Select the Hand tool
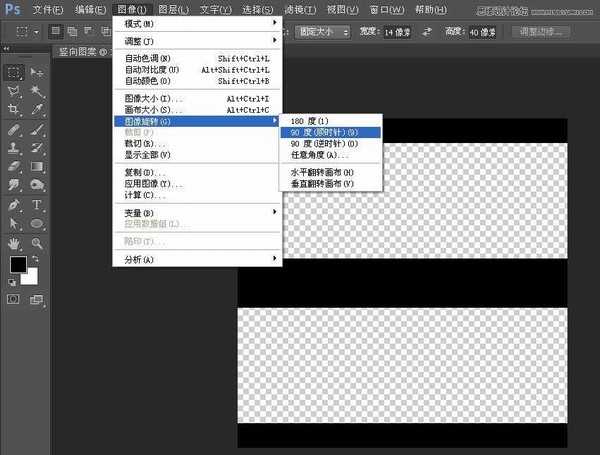The width and height of the screenshot is (600, 455). pyautogui.click(x=15, y=243)
